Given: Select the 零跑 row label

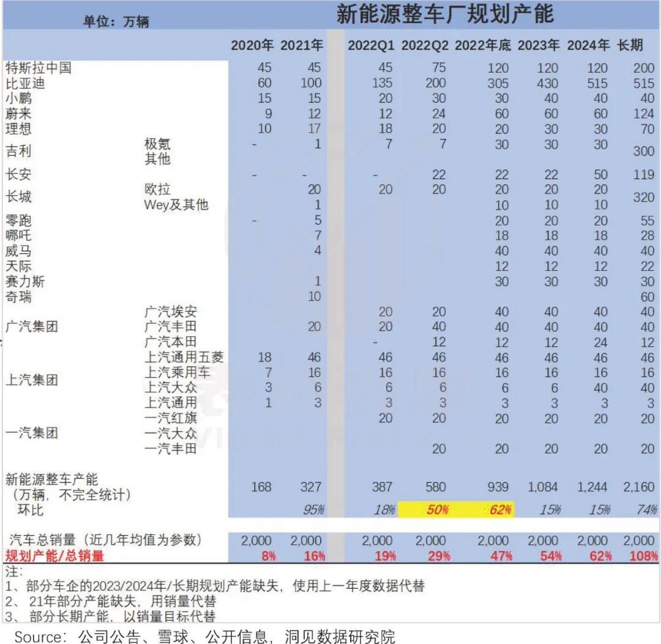Looking at the screenshot, I should [18, 220].
